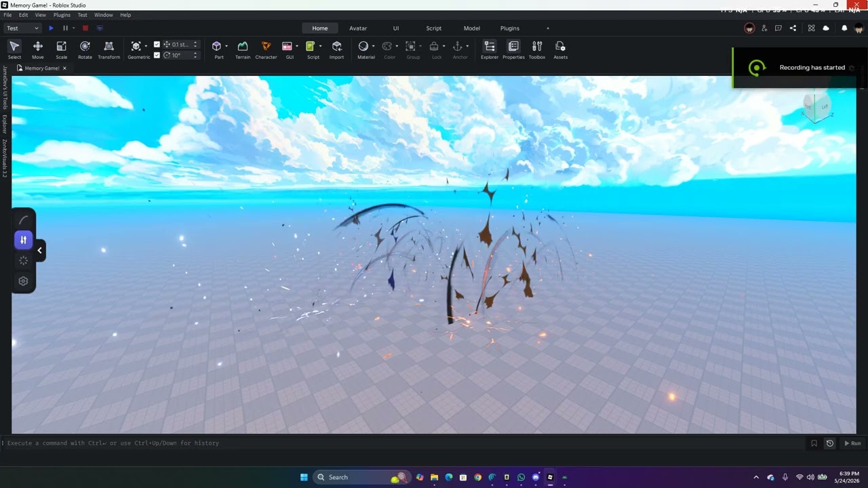The image size is (868, 488).
Task: Open command history with the clock icon
Action: click(829, 443)
